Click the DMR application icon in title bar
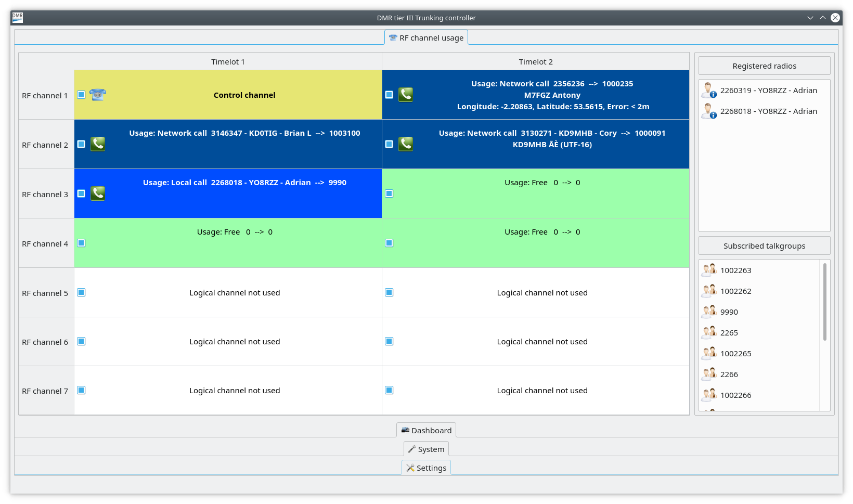The height and width of the screenshot is (504, 853). pyautogui.click(x=18, y=18)
